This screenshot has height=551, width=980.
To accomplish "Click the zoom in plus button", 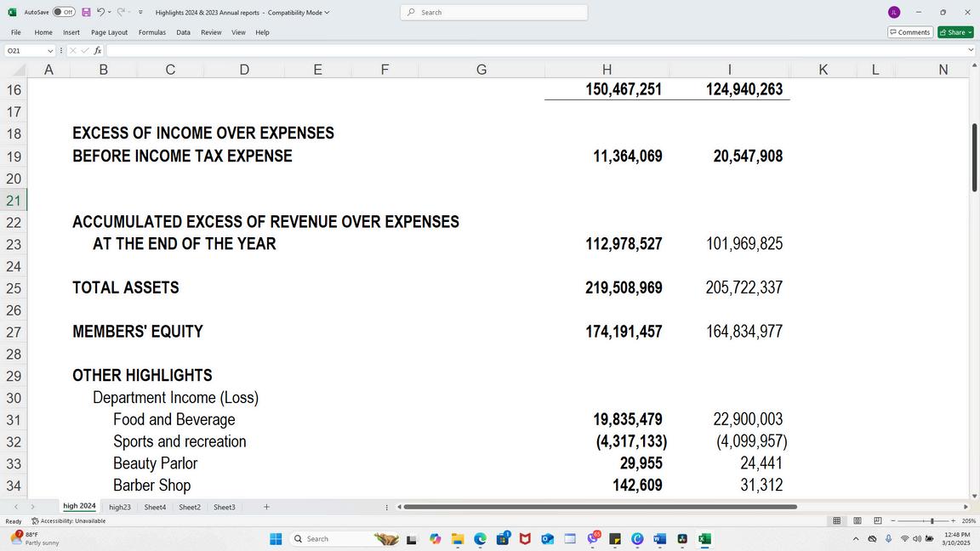I will [953, 520].
